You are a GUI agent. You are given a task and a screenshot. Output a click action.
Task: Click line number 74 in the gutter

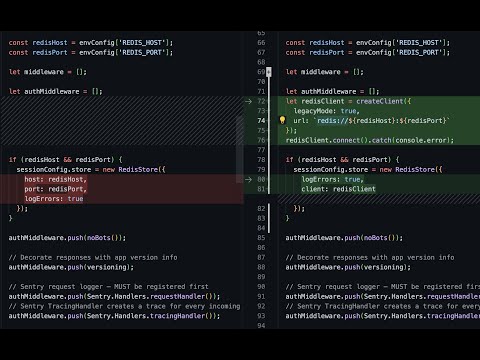pyautogui.click(x=261, y=121)
